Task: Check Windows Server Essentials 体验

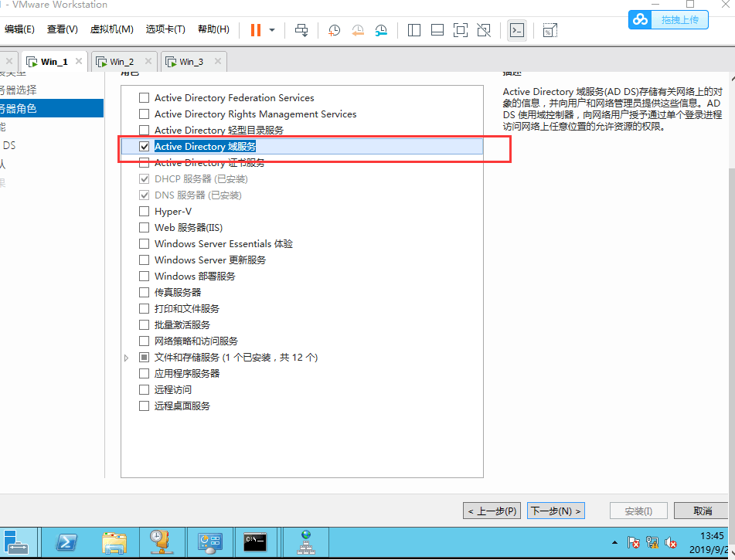Action: pyautogui.click(x=145, y=243)
